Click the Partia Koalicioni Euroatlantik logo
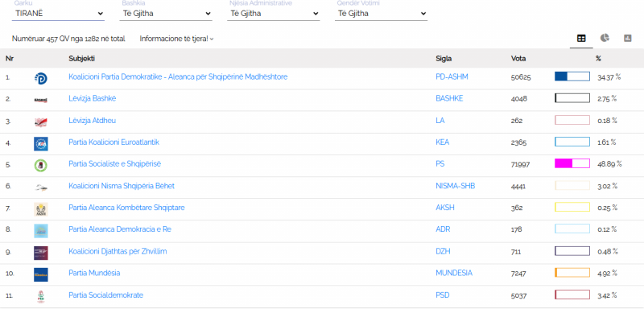 [41, 143]
